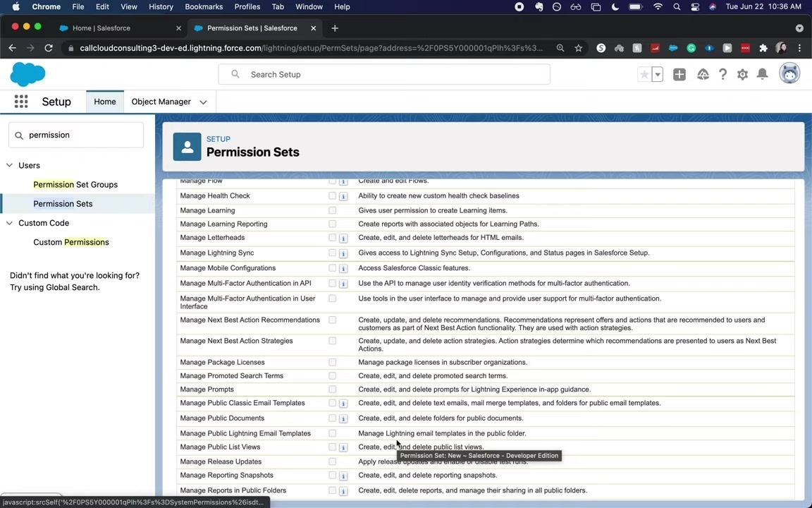The height and width of the screenshot is (508, 812).
Task: Open the Favorites star icon
Action: point(644,75)
